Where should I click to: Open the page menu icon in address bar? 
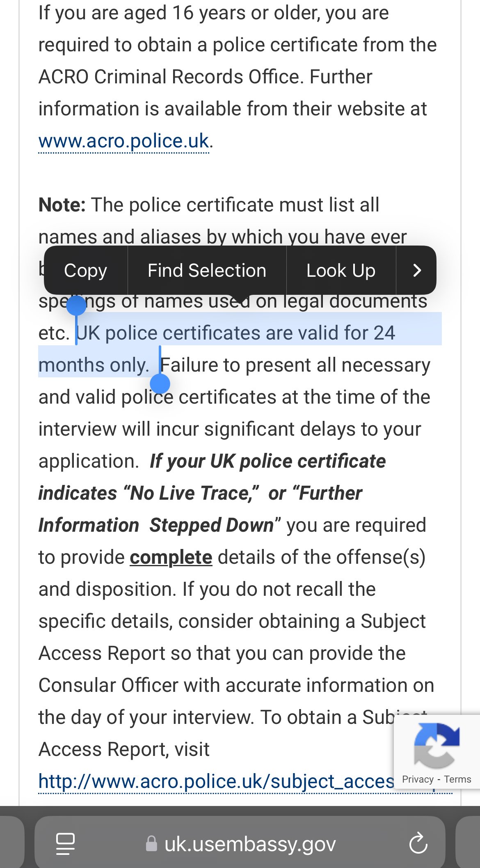click(x=65, y=844)
